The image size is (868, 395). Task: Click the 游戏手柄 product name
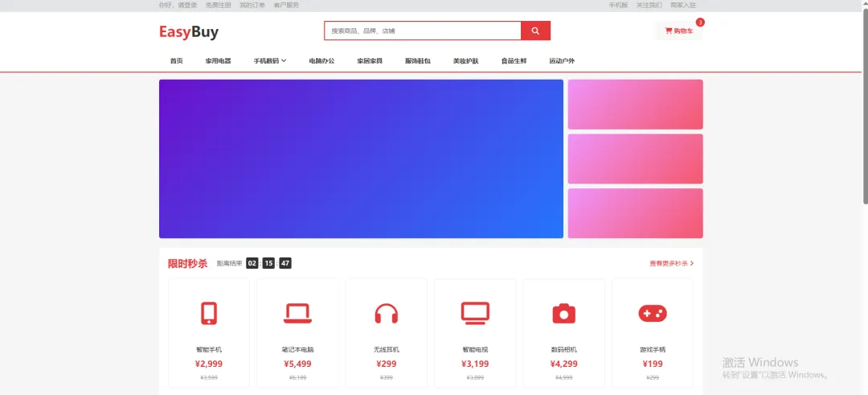(x=653, y=350)
